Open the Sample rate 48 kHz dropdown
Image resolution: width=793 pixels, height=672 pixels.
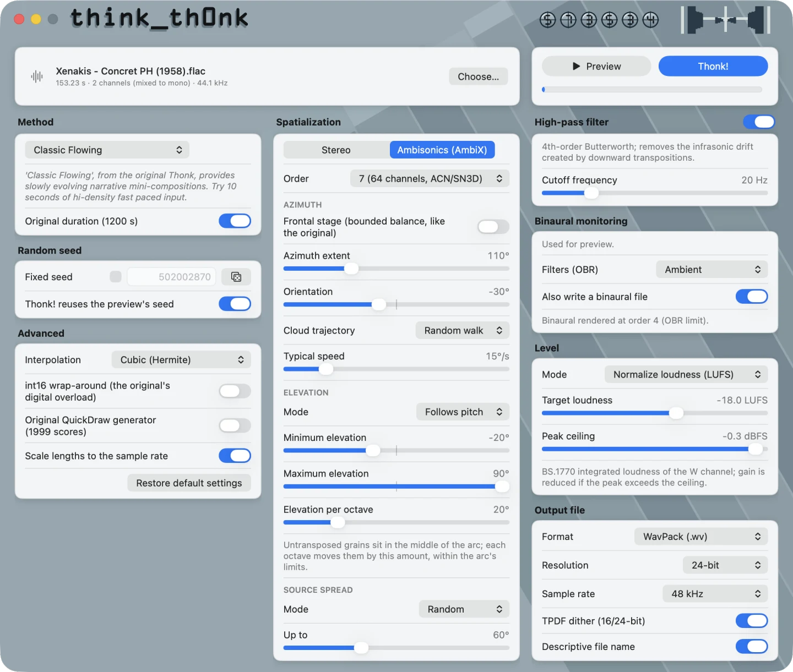click(x=715, y=594)
